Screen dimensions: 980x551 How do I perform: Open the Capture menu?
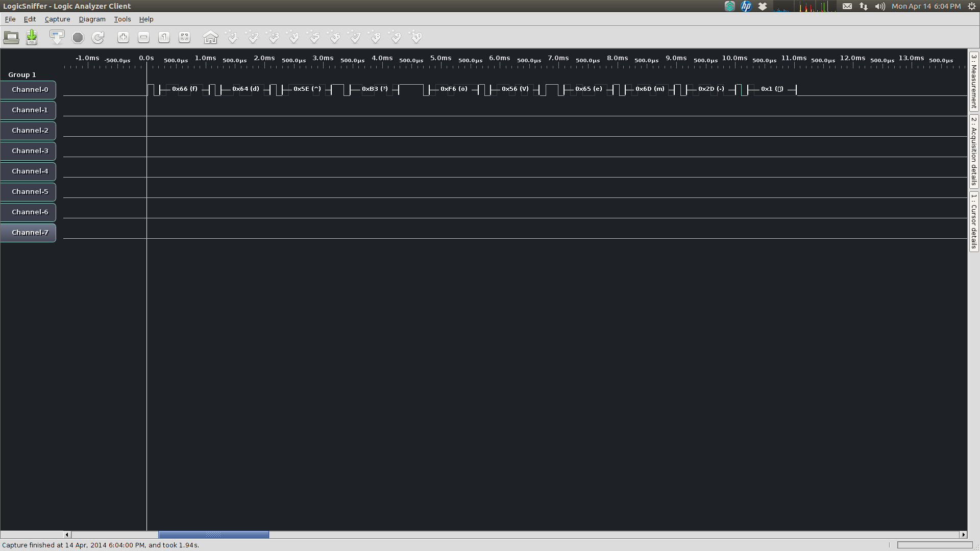(57, 19)
